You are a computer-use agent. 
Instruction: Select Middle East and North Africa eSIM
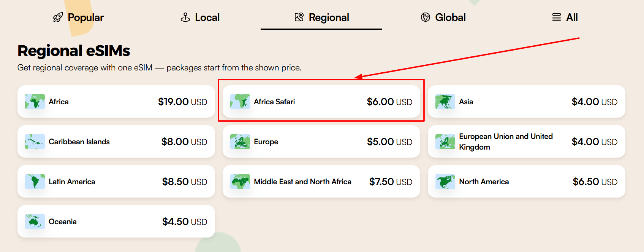click(321, 182)
